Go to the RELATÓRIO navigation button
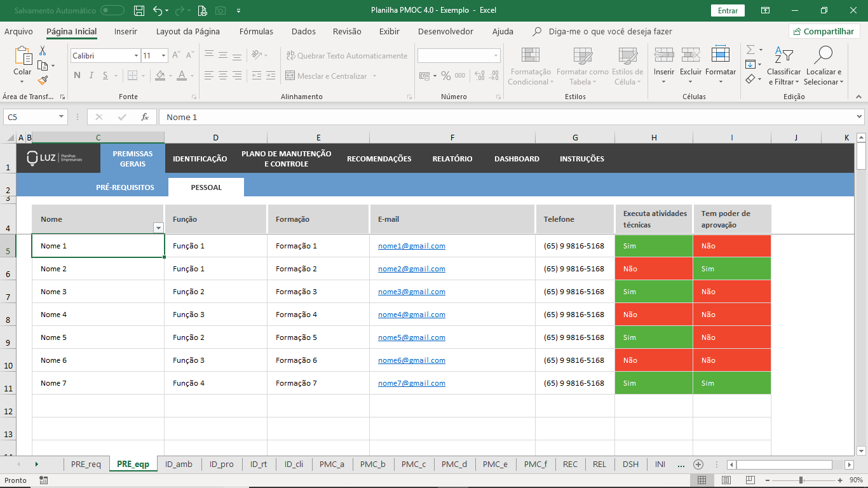Screen dimensions: 868x488 [452, 159]
